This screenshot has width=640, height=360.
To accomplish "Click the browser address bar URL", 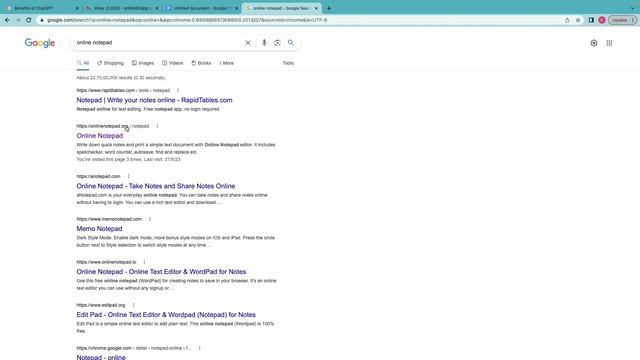I will pos(187,20).
